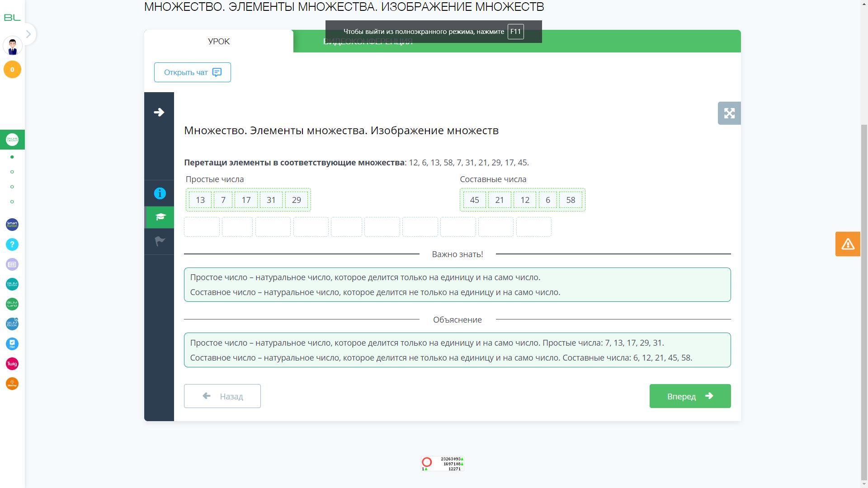Expand lesson panel with the arrow
The image size is (868, 488).
(159, 112)
